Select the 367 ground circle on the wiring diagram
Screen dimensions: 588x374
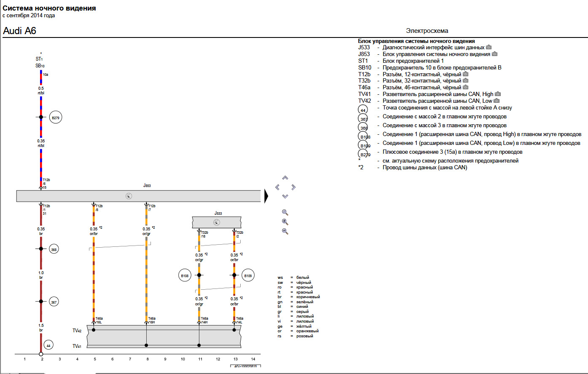pos(54,302)
